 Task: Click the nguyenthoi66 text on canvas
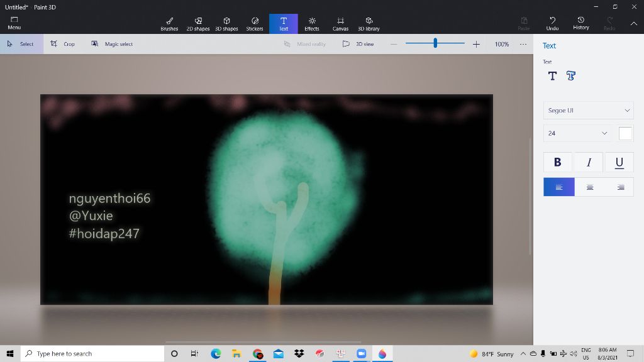click(109, 199)
